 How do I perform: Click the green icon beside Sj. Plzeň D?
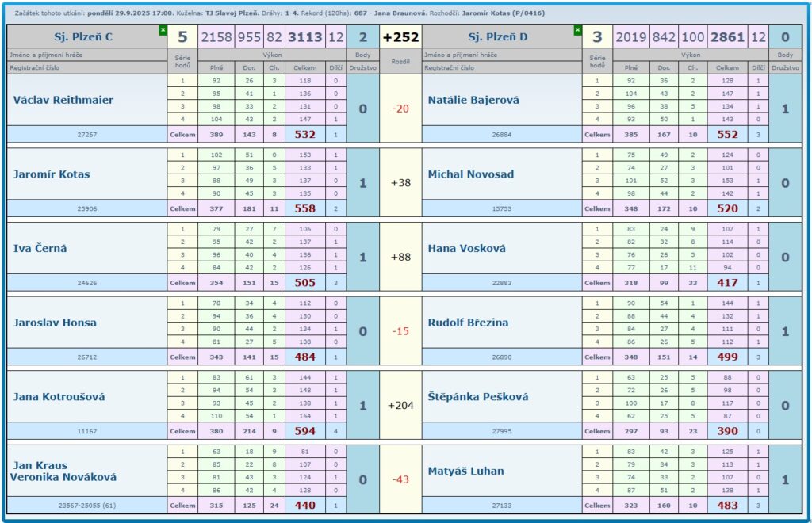[x=577, y=29]
